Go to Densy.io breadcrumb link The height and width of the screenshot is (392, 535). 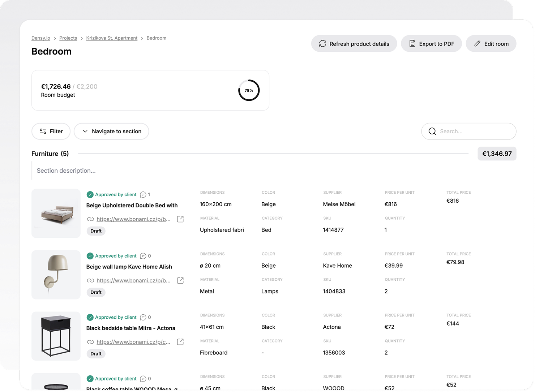[41, 38]
